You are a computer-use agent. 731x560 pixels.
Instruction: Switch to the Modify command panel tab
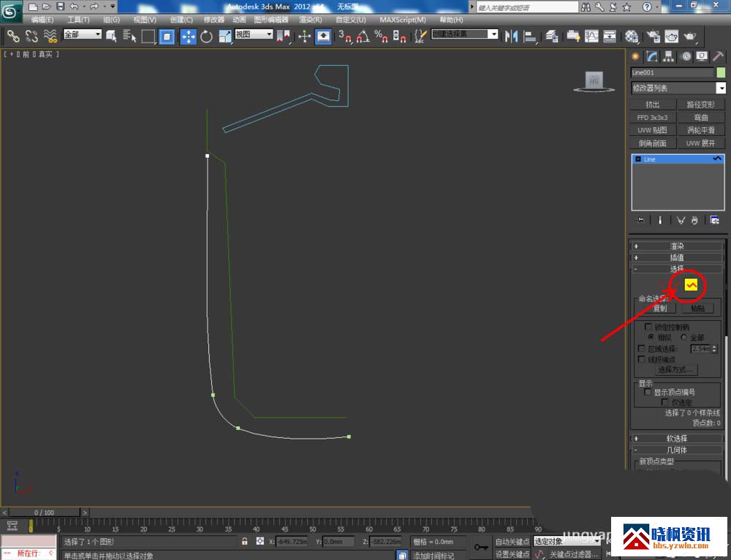click(652, 56)
